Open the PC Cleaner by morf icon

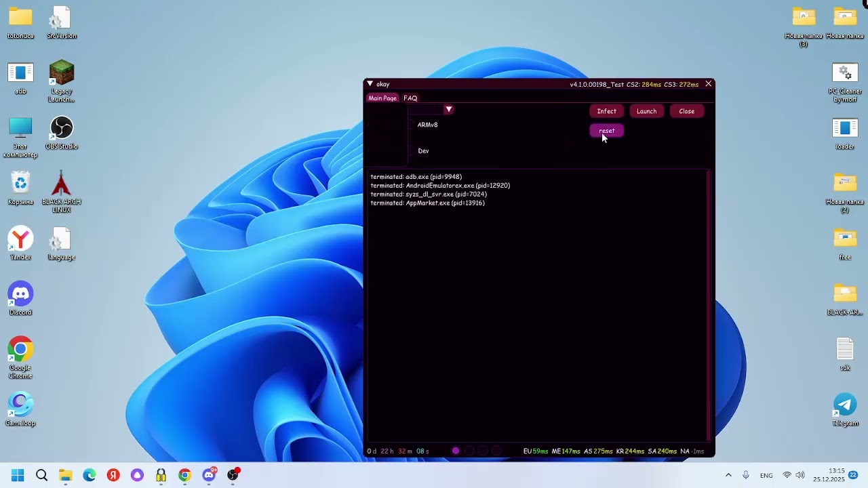(x=845, y=83)
